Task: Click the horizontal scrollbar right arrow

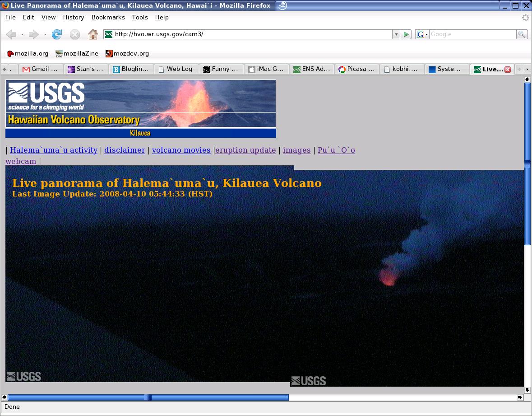Action: pyautogui.click(x=520, y=397)
